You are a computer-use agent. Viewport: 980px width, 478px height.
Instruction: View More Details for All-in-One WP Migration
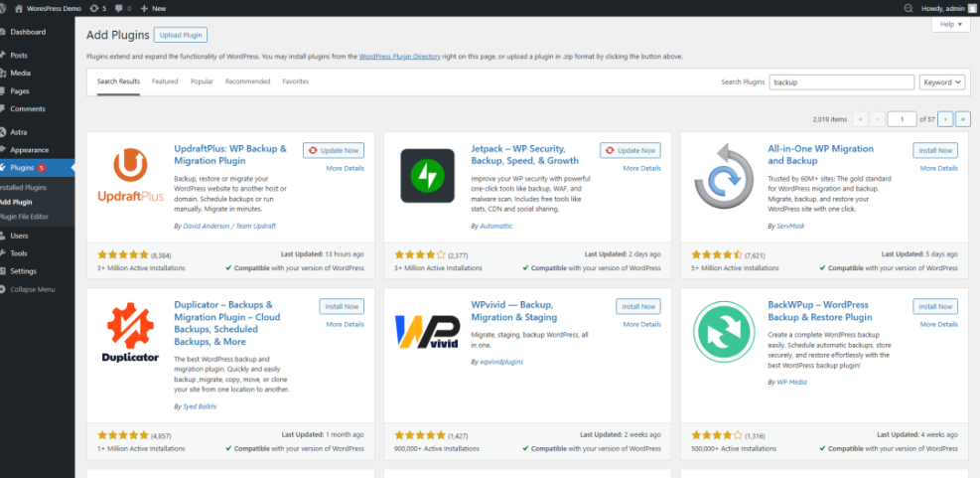(x=938, y=168)
